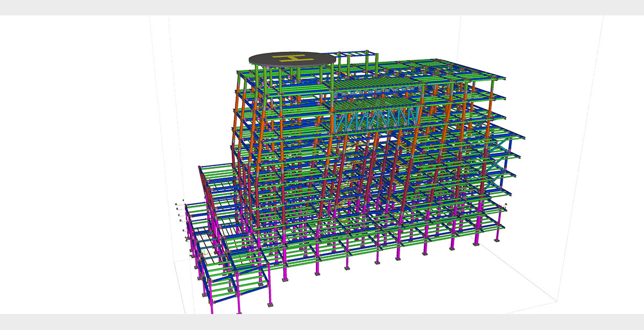Click grid line label E on the left

(x=183, y=230)
